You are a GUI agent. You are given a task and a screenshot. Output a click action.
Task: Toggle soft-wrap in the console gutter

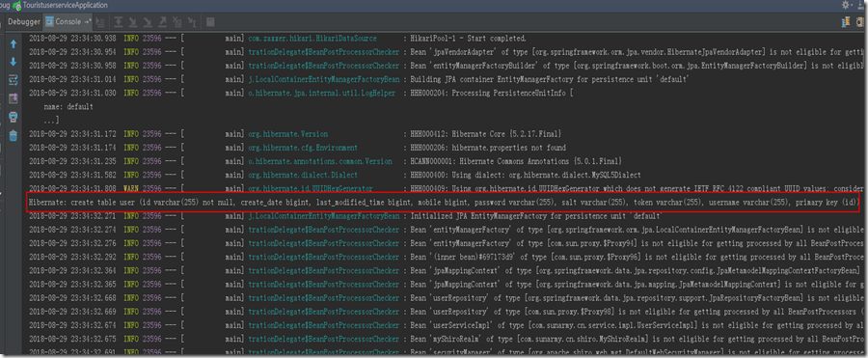14,80
